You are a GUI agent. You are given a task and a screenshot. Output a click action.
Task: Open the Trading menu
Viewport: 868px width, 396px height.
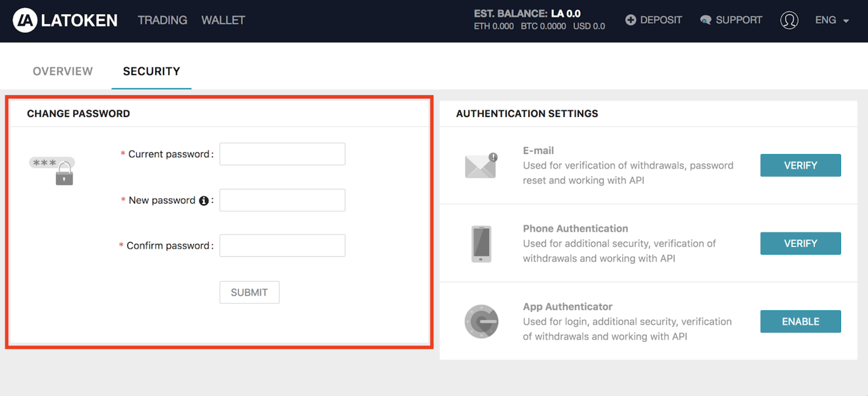(x=162, y=20)
